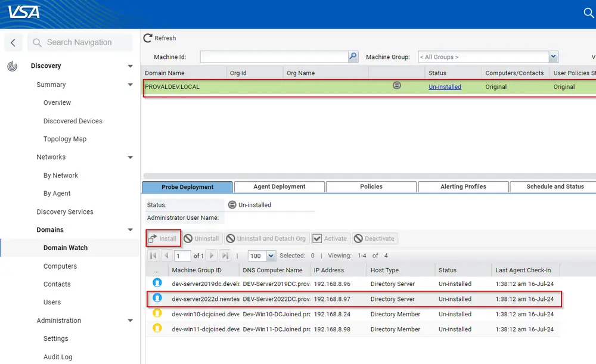Click status icon in PROVALDEV.LOCAL row
Screen dimensions: 596x364
396,86
